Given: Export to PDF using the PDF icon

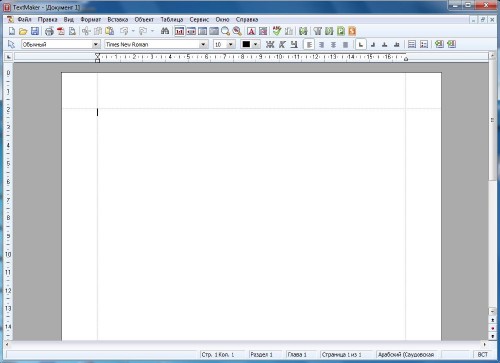Looking at the screenshot, I should [61, 31].
